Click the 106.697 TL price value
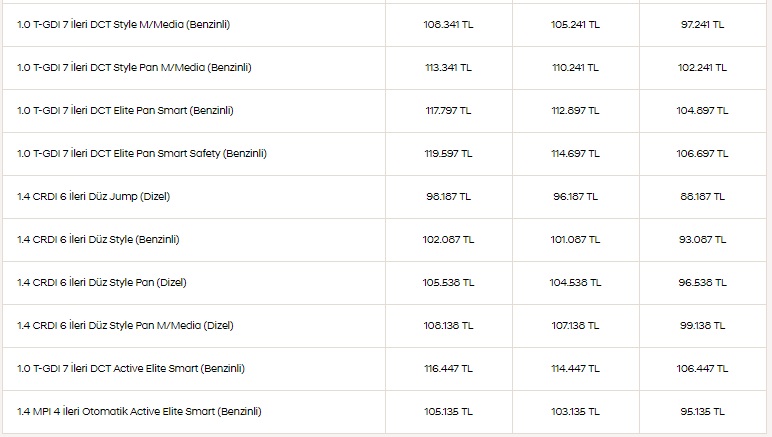The height and width of the screenshot is (437, 772). (703, 154)
